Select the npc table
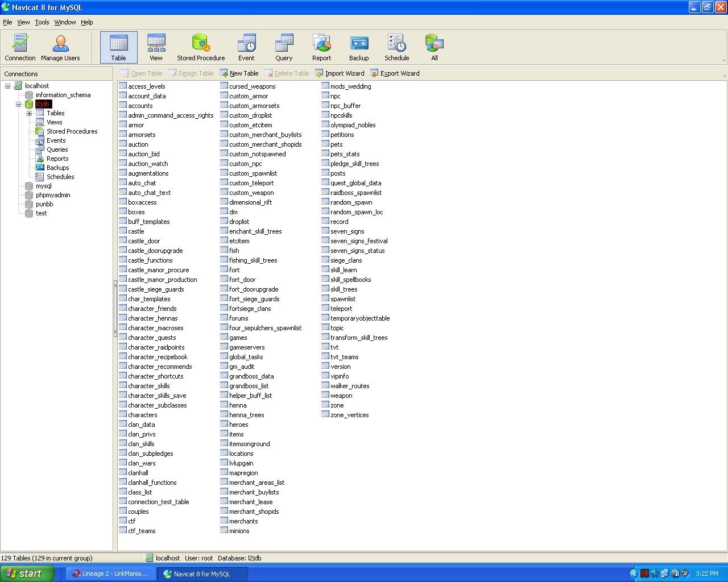This screenshot has height=582, width=728. (335, 96)
